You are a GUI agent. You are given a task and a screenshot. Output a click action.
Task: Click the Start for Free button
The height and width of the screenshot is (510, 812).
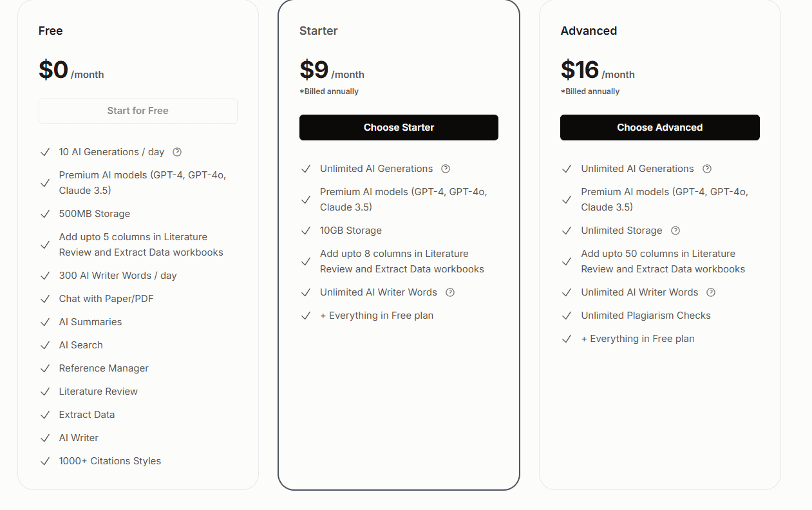pyautogui.click(x=138, y=110)
